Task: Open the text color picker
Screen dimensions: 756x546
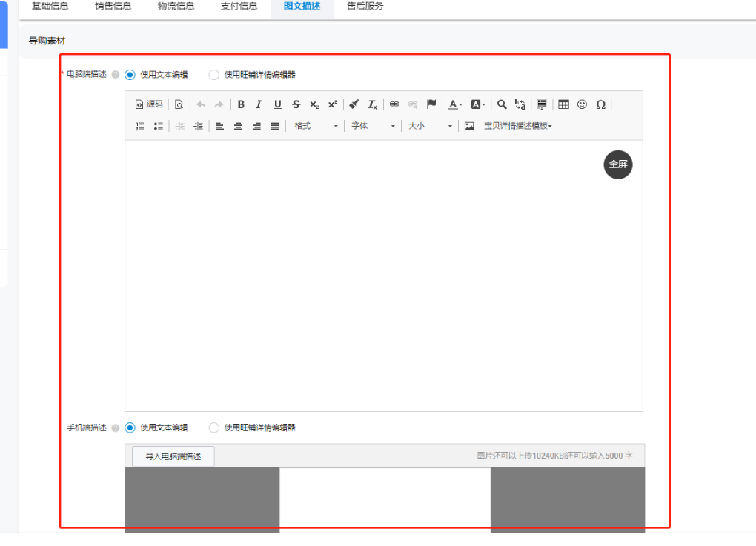Action: pyautogui.click(x=455, y=104)
